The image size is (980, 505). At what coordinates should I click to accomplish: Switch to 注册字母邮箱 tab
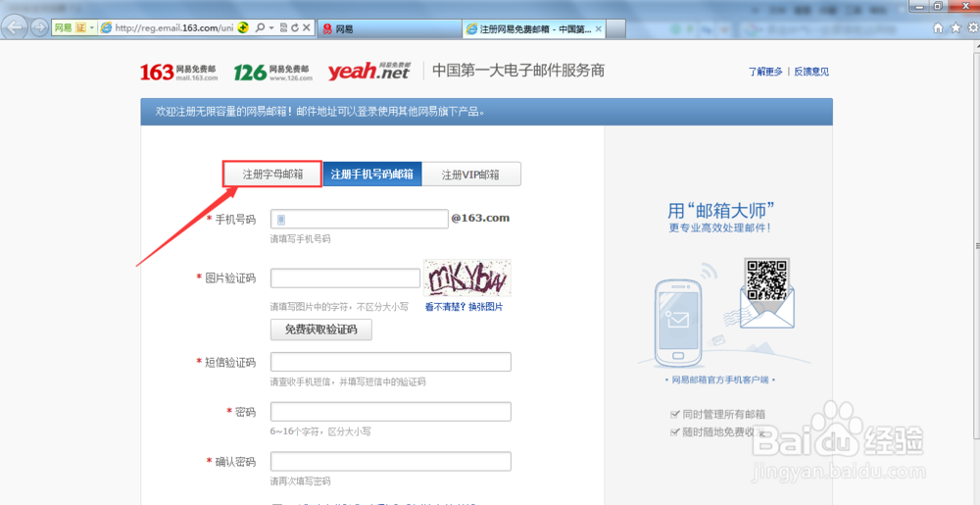point(272,175)
